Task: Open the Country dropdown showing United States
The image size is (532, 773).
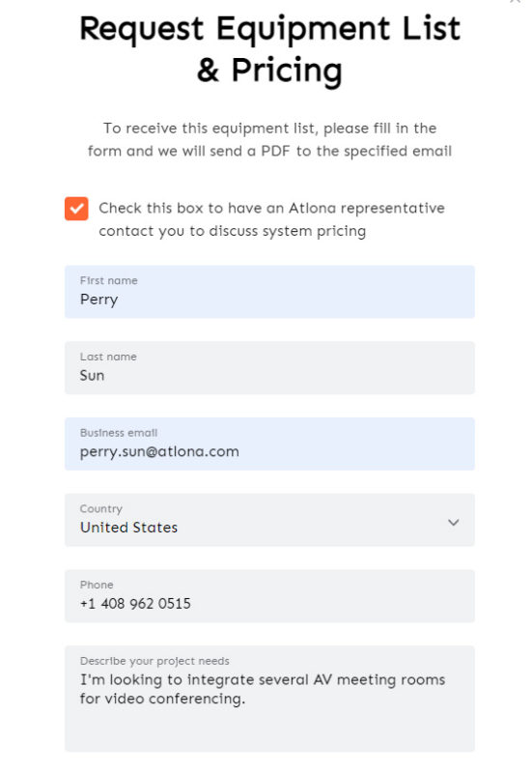Action: pos(269,520)
